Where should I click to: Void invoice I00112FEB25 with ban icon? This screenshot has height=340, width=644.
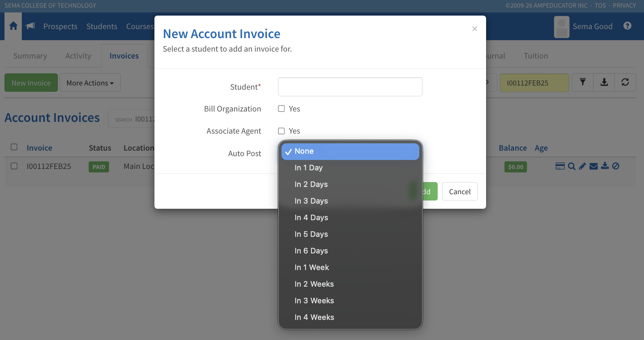pyautogui.click(x=616, y=166)
